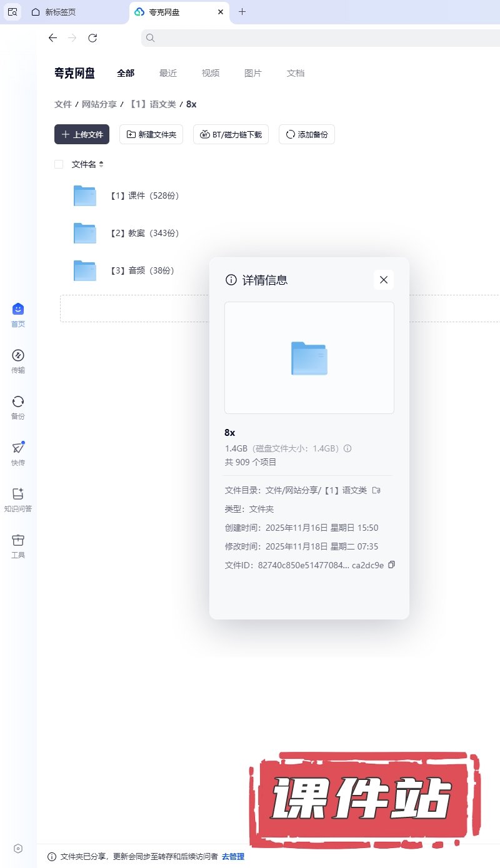Open the 首页 home sidebar icon
500x868 pixels.
point(17,309)
